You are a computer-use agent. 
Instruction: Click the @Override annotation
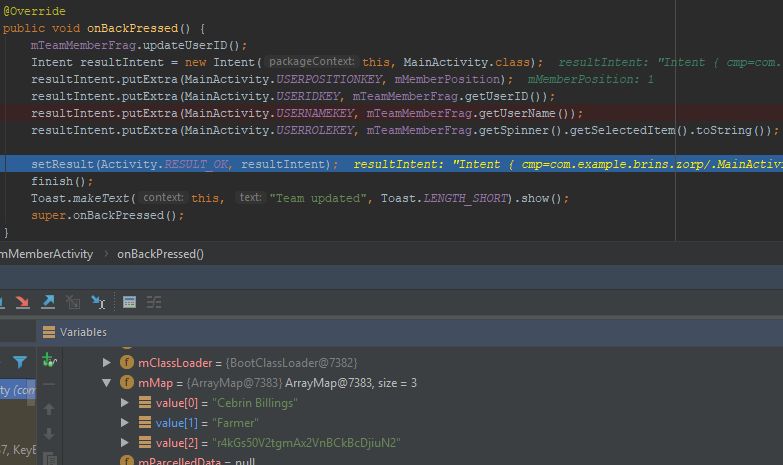(x=34, y=11)
